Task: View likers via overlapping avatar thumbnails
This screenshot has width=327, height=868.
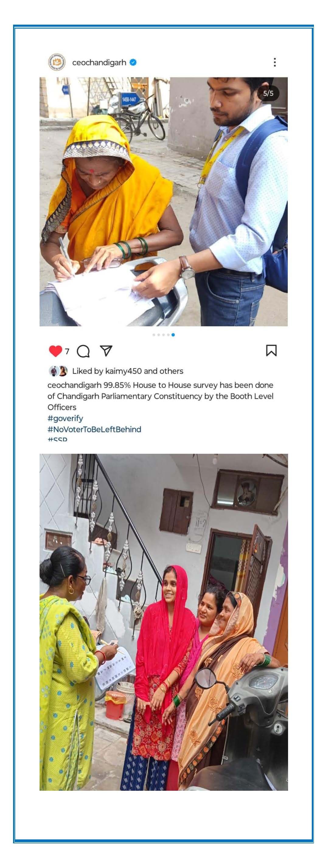Action: (58, 371)
